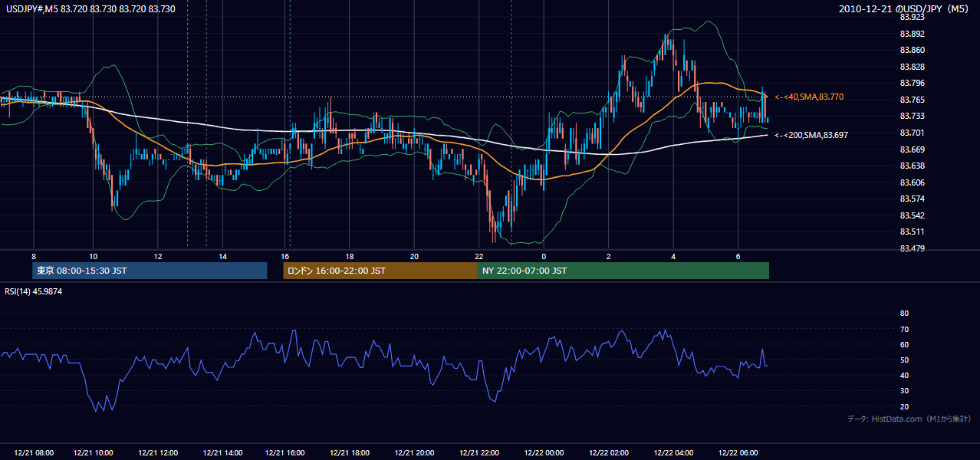Click price axis value 83.701
The image size is (980, 460).
[913, 133]
